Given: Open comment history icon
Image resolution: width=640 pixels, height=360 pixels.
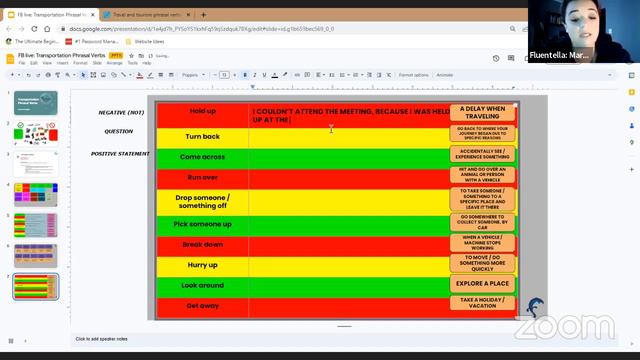Looking at the screenshot, I should [x=511, y=58].
